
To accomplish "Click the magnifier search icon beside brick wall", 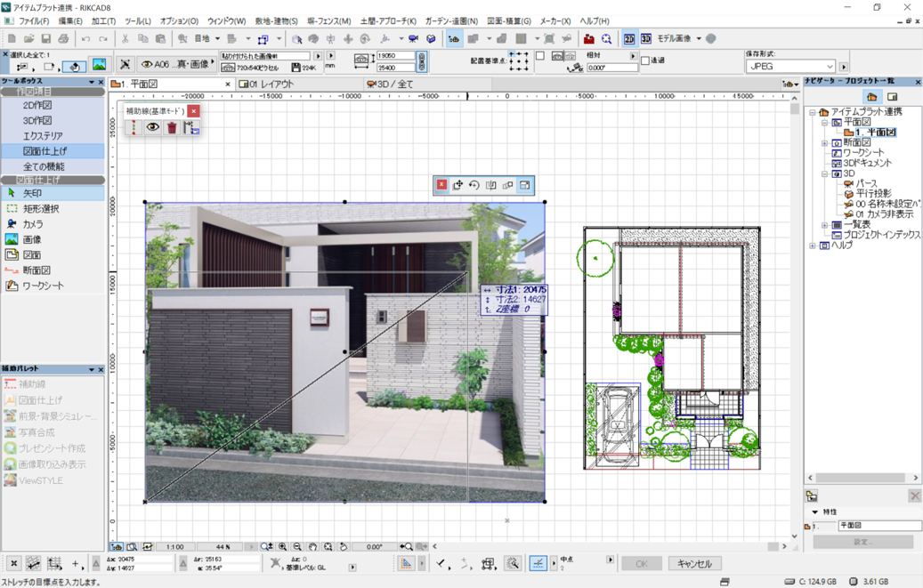I will (606, 39).
